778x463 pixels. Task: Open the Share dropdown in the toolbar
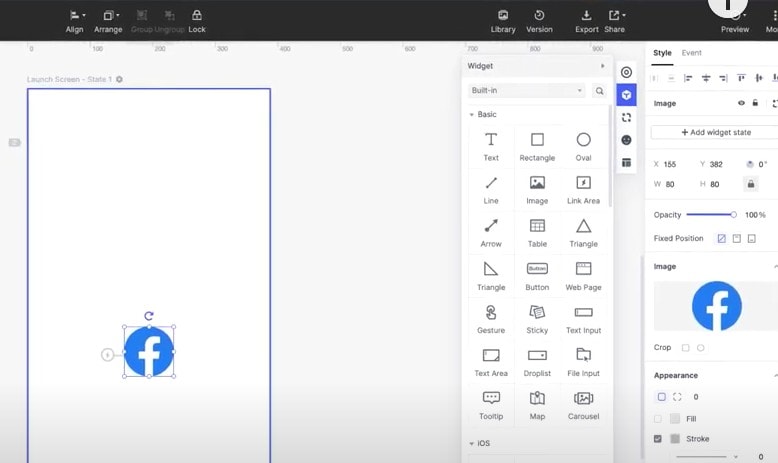click(615, 22)
